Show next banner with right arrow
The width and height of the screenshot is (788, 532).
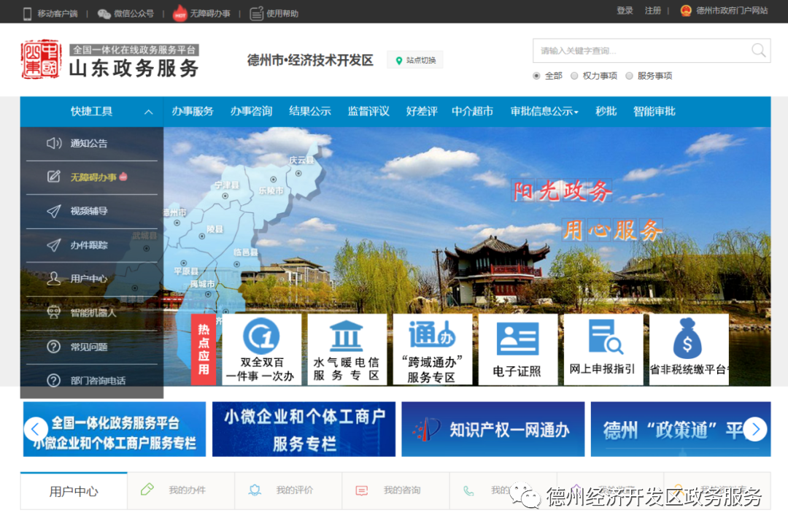pyautogui.click(x=755, y=429)
